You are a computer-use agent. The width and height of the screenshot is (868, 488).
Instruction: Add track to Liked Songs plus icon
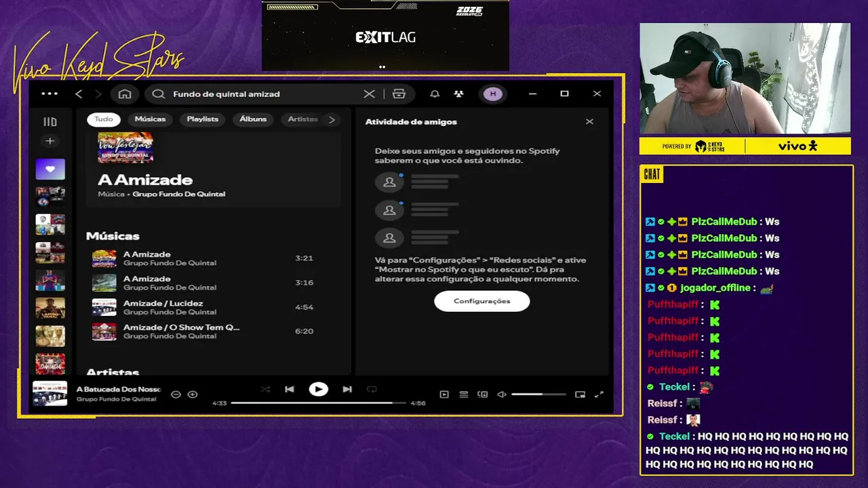193,394
